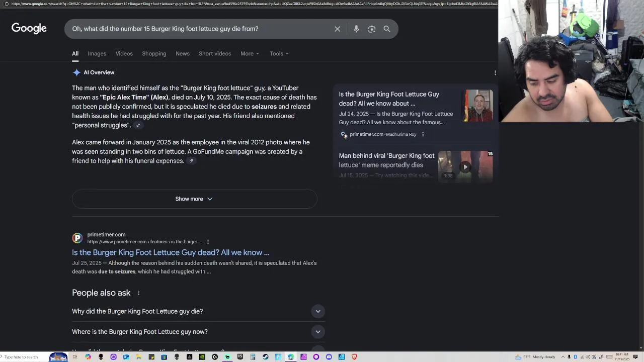The image size is (644, 362).
Task: Click the Google logo
Action: (29, 29)
